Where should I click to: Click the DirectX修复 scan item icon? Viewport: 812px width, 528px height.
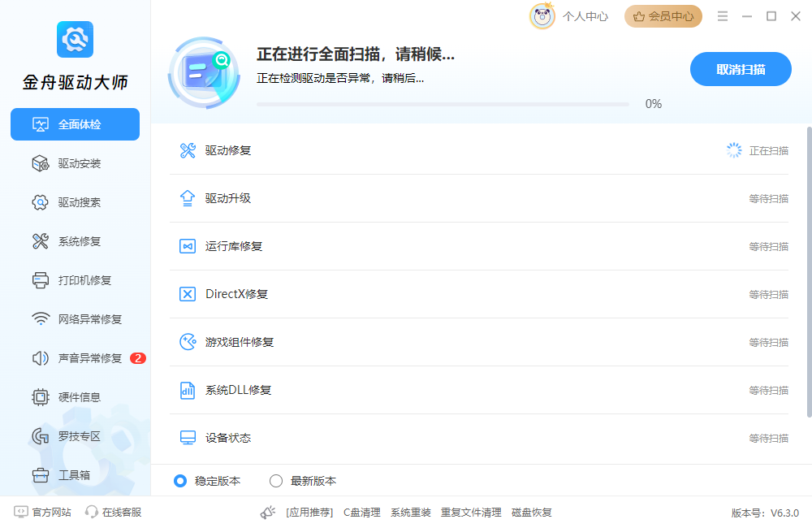pos(186,293)
